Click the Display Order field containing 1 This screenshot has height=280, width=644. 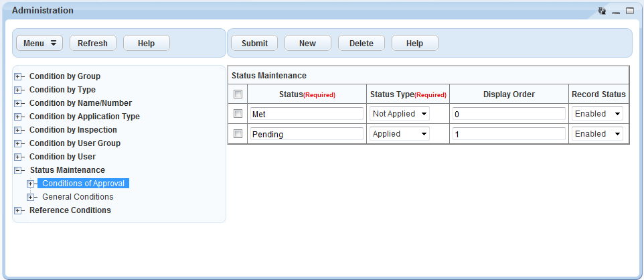click(509, 134)
